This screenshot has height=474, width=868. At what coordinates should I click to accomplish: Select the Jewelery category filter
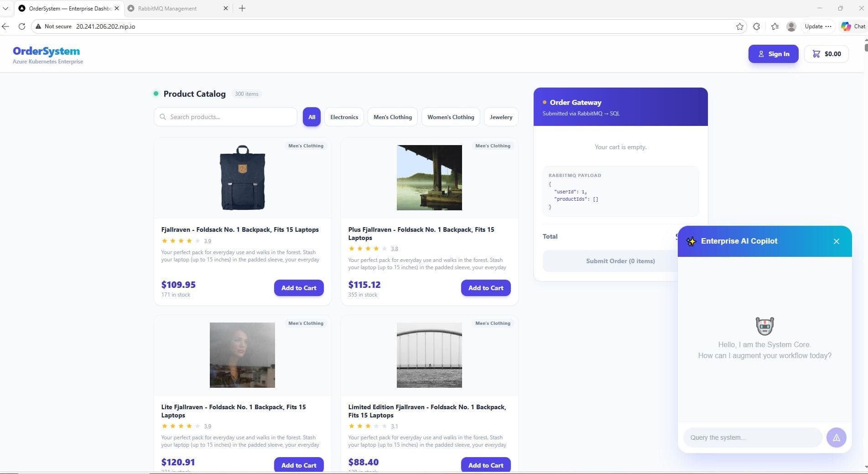point(501,117)
